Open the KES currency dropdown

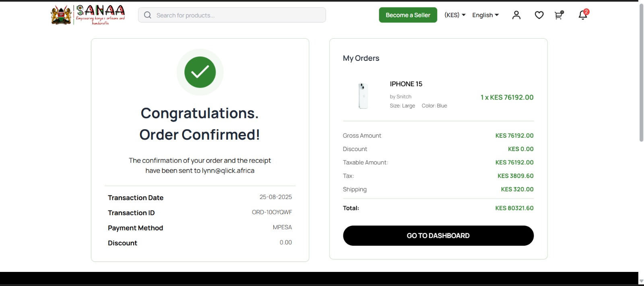point(455,15)
